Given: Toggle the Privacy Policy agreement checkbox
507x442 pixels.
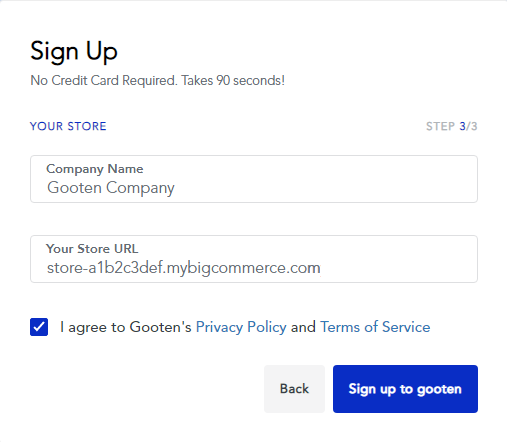Looking at the screenshot, I should coord(39,327).
